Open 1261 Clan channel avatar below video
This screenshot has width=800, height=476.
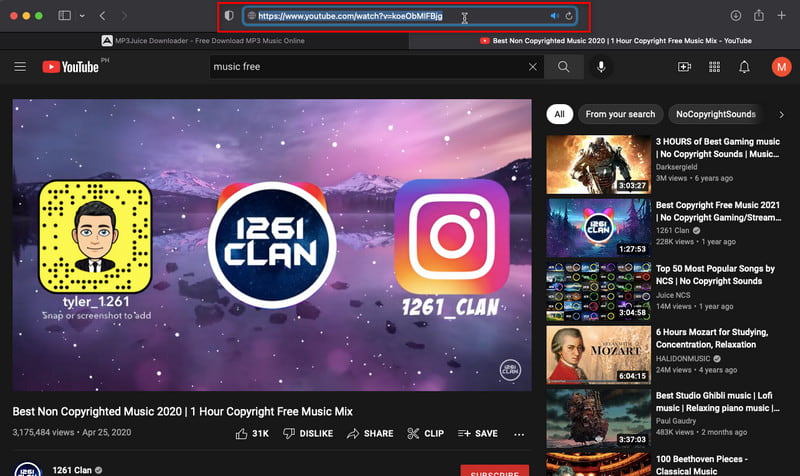[x=28, y=469]
